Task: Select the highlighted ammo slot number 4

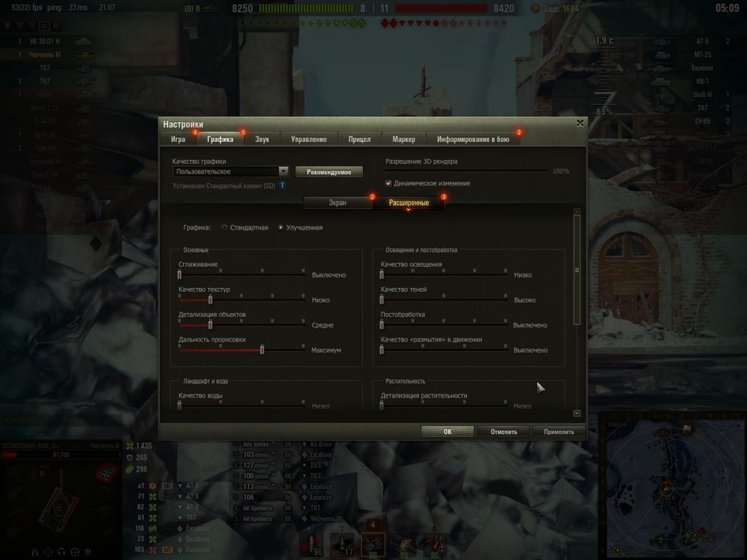Action: tap(373, 544)
